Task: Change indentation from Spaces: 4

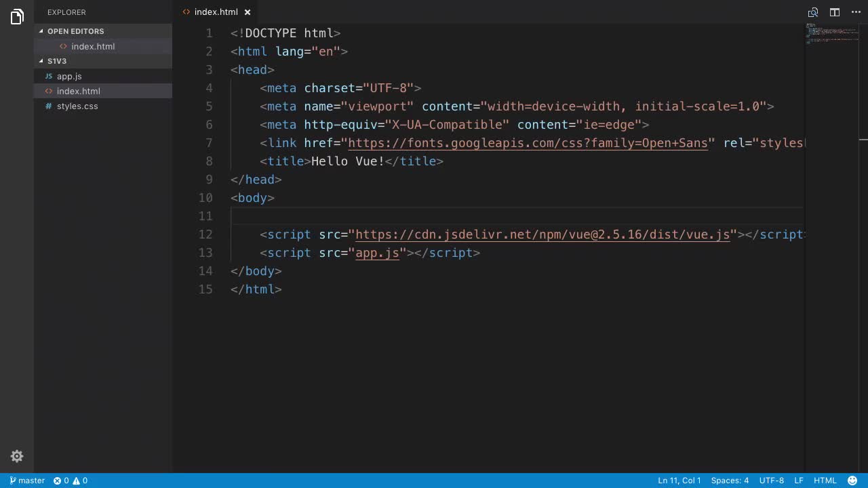Action: point(730,481)
